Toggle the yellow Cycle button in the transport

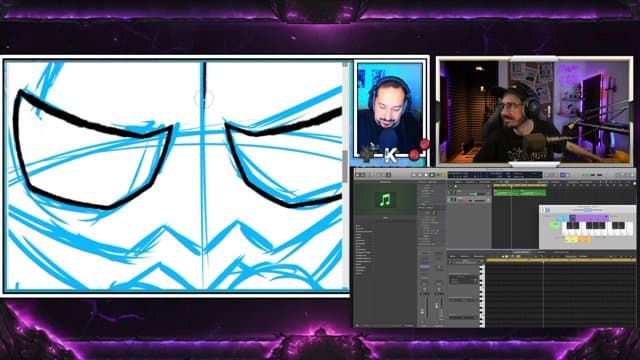(x=444, y=175)
